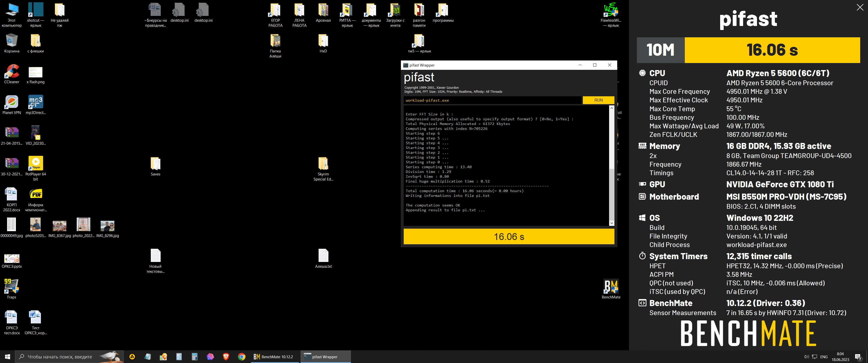Viewport: 868px width, 363px height.
Task: Select the Этот компьютер icon
Action: [x=12, y=15]
